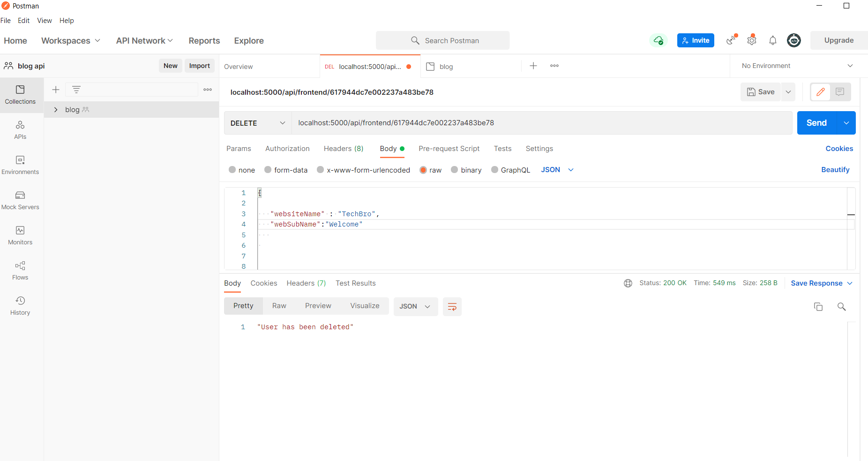Send the DELETE request
The width and height of the screenshot is (868, 461).
[817, 123]
